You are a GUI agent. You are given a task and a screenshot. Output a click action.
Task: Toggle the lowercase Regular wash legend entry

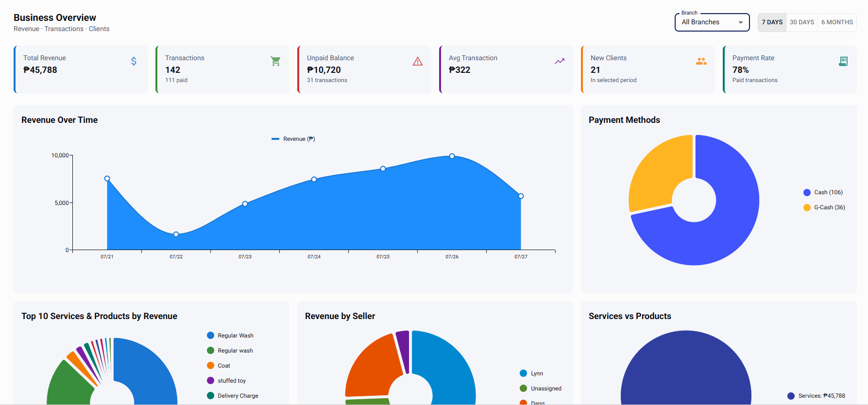point(230,351)
